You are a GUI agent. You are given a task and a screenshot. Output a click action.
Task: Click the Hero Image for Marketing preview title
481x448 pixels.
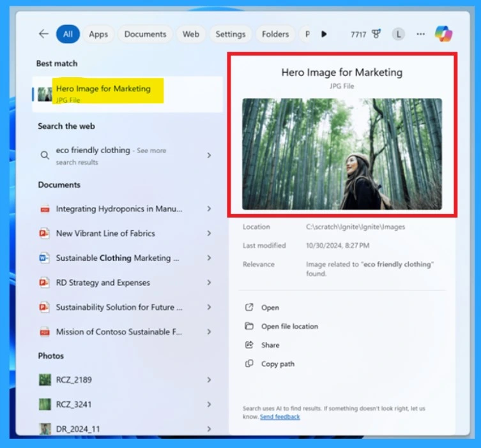[x=342, y=72]
